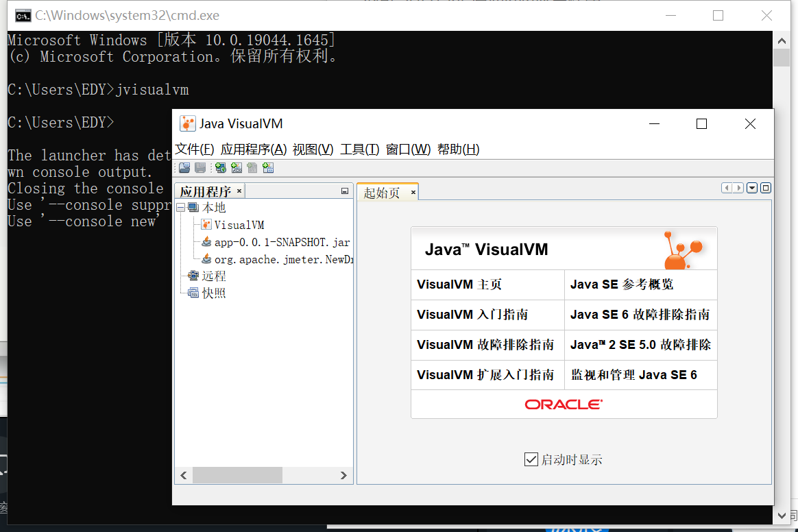Maximize the cmd.exe window
The width and height of the screenshot is (798, 532).
718,16
